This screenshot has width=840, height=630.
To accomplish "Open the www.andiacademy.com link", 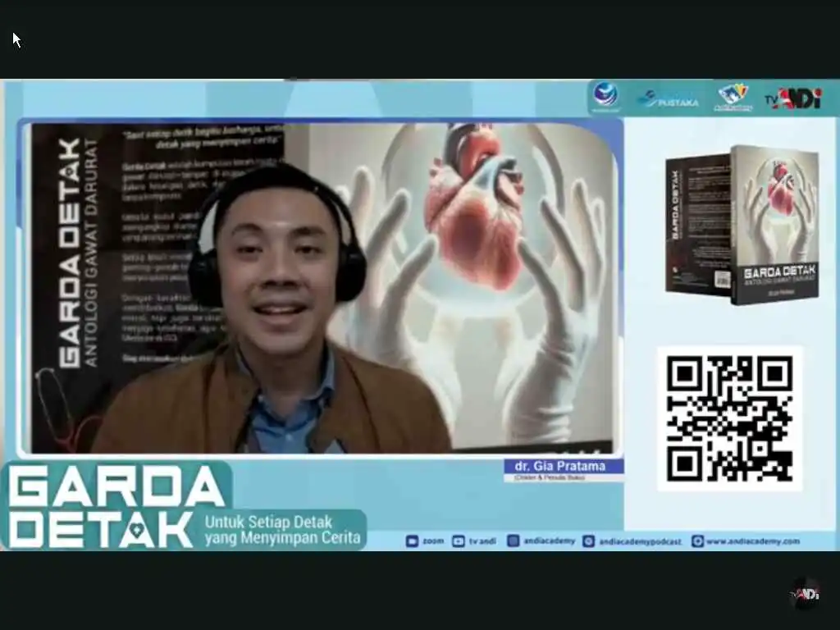I will pos(753,541).
